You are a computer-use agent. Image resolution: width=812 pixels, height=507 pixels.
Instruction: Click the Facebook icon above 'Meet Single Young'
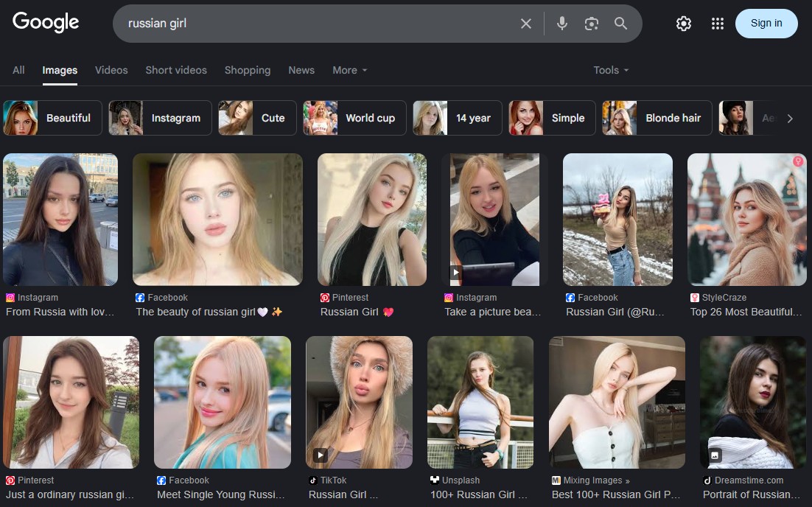pos(161,480)
